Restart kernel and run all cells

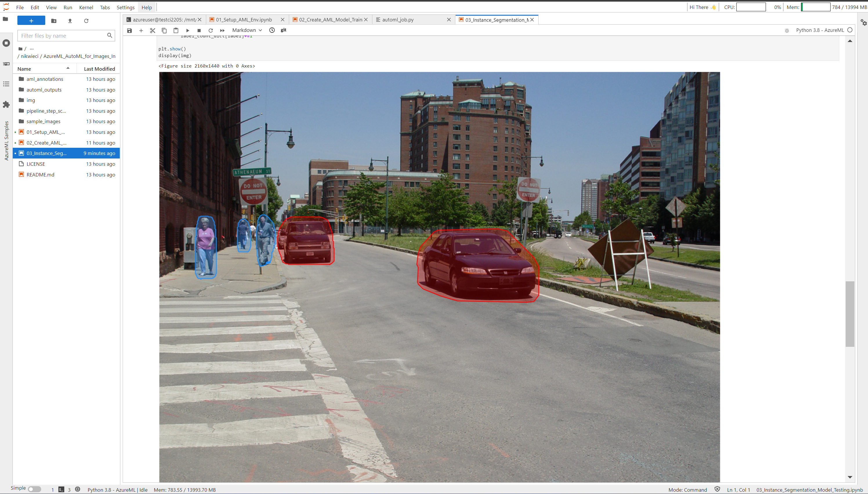(x=222, y=30)
